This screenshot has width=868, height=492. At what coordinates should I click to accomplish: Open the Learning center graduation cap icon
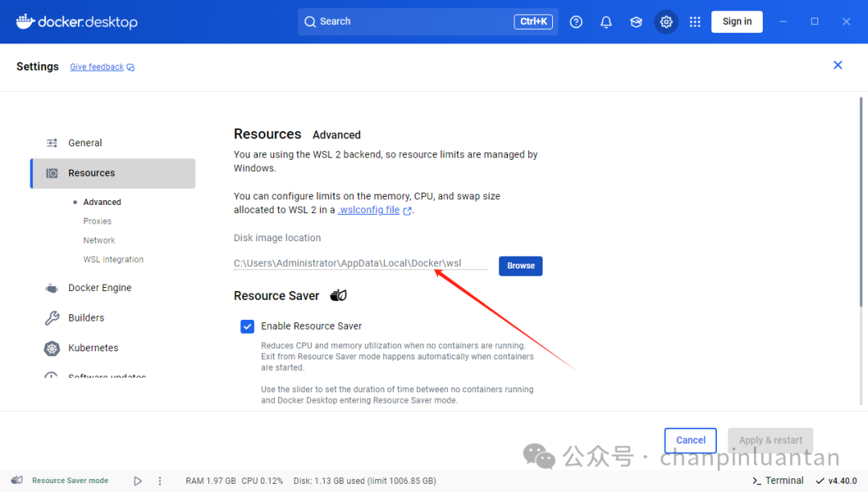636,22
